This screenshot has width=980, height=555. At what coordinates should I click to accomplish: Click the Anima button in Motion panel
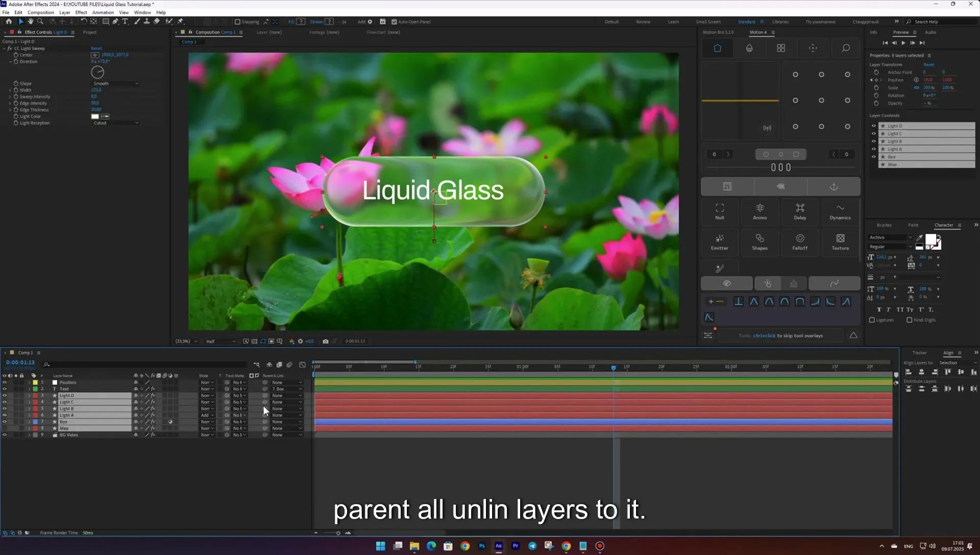click(759, 212)
